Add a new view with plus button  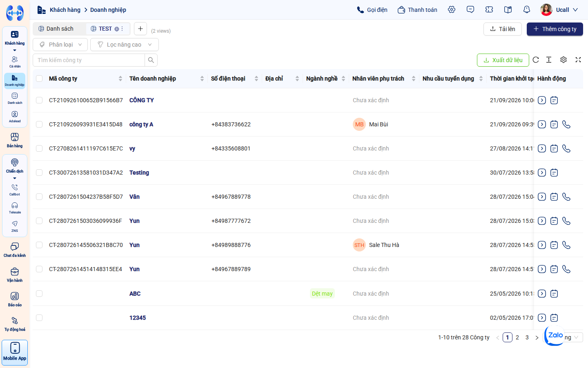tap(140, 29)
